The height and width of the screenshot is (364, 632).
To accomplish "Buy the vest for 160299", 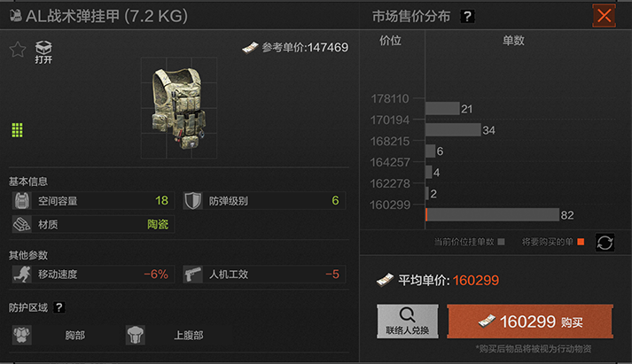I will [530, 321].
